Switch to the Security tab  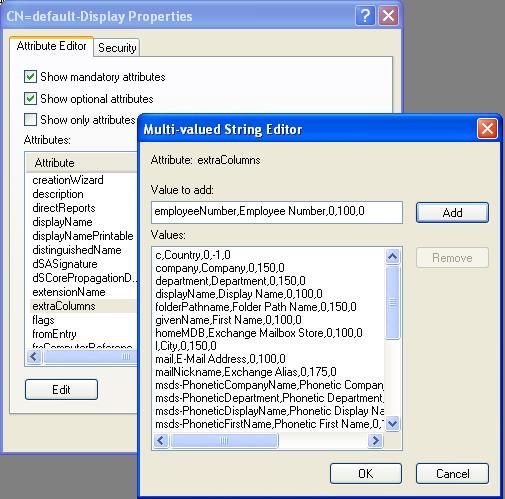(x=117, y=48)
